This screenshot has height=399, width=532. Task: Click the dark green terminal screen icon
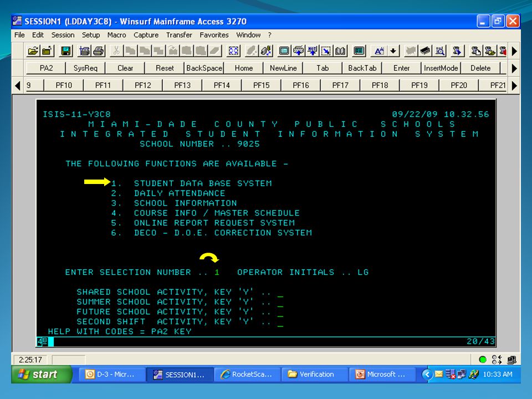[359, 51]
